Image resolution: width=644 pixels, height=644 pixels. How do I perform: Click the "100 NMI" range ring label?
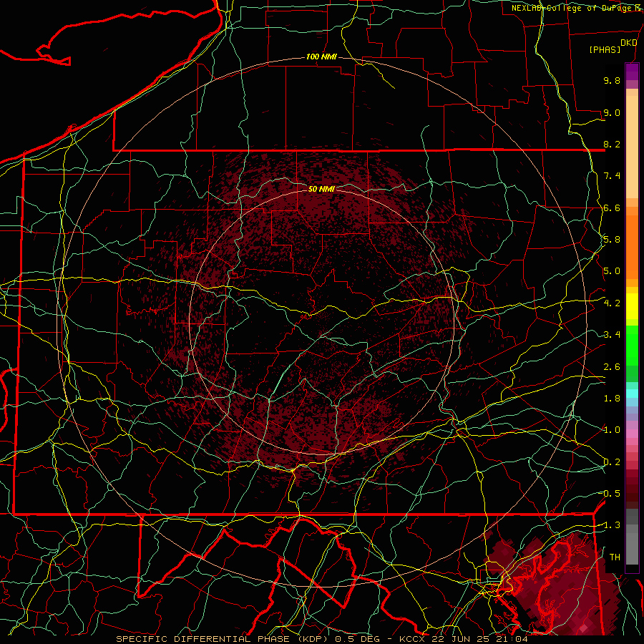321,57
